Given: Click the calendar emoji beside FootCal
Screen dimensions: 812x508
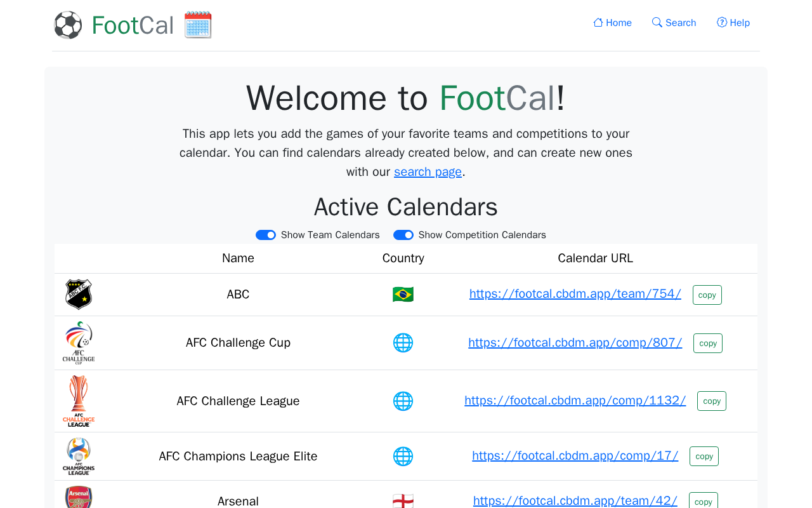Looking at the screenshot, I should (198, 25).
